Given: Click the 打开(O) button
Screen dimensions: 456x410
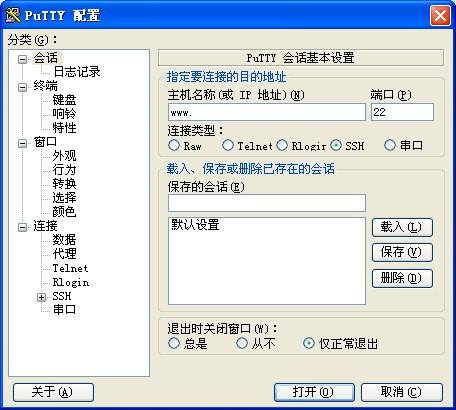Looking at the screenshot, I should pyautogui.click(x=314, y=392).
